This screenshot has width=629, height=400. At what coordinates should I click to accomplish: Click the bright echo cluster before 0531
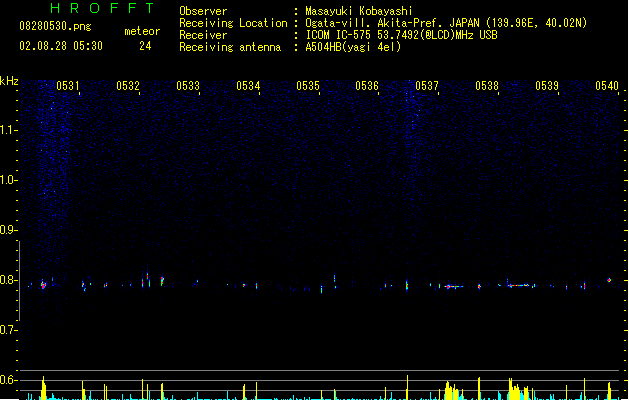(43, 284)
